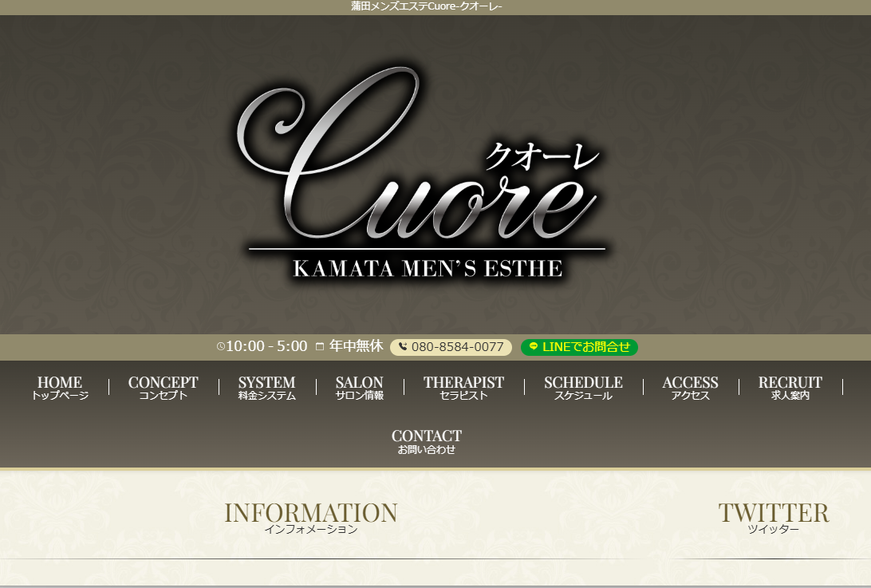Viewport: 871px width, 588px height.
Task: Click the 蒲田メンズエステCuore-クオーレ- header text
Action: [427, 6]
